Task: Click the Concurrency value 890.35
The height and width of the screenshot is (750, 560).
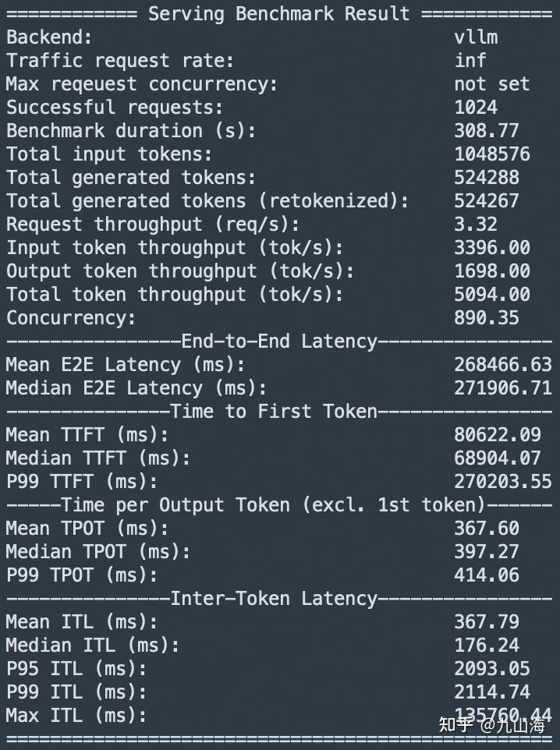Action: point(487,317)
